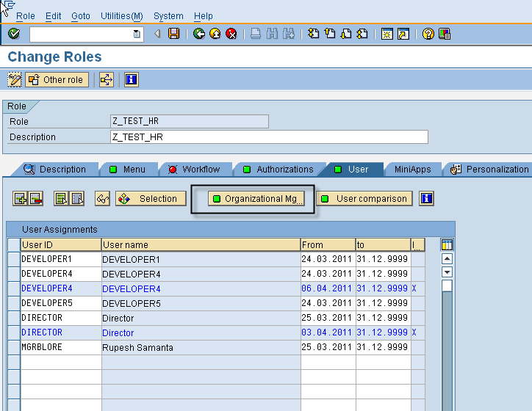Click the Print icon in toolbar
Image resolution: width=532 pixels, height=411 pixels.
point(256,34)
